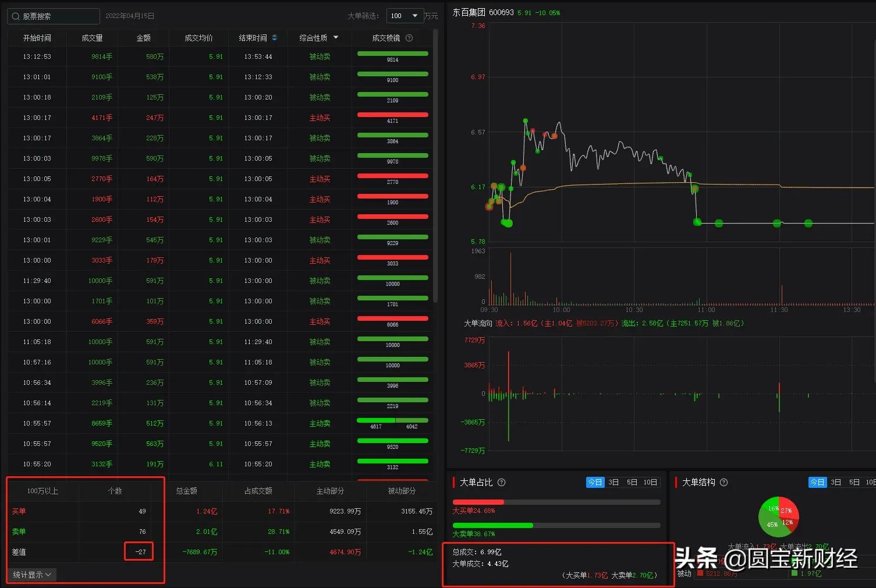Click the 大单流向 label above the flow chart

pyautogui.click(x=478, y=323)
